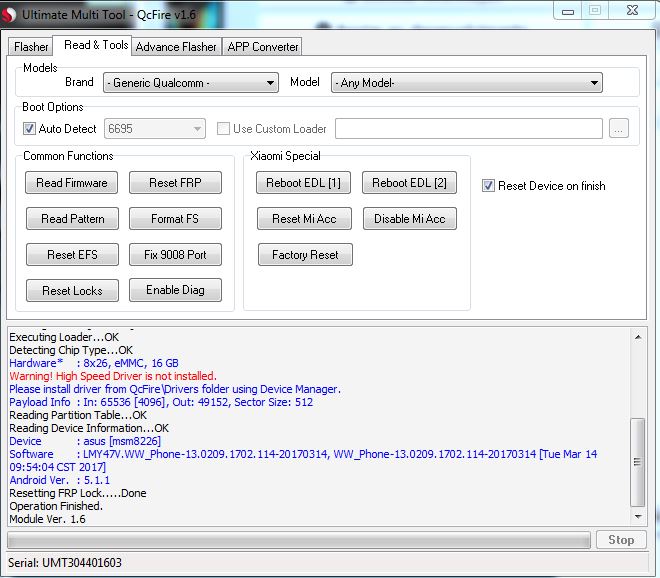Expand the Brand dropdown (Generic Qualcomm)

[x=191, y=83]
